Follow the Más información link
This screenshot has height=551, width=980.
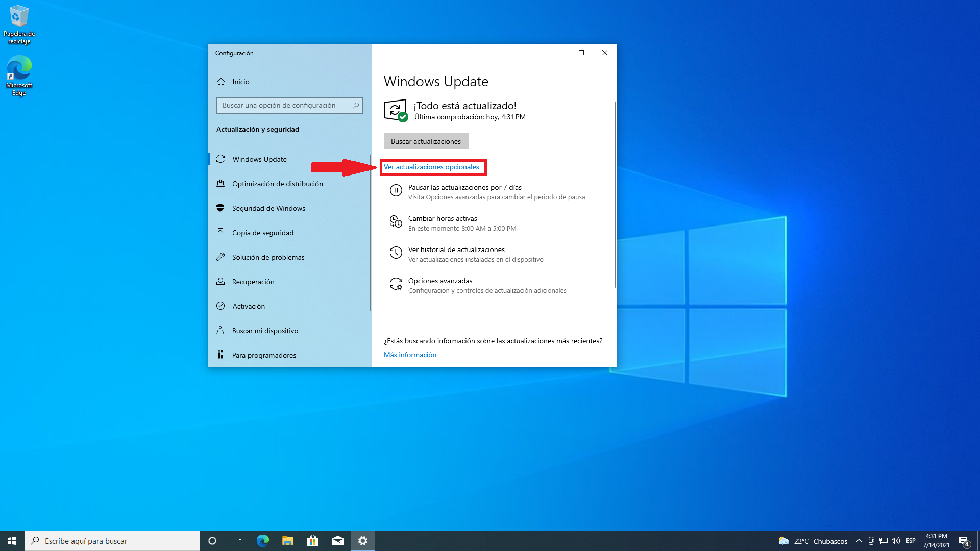[410, 355]
